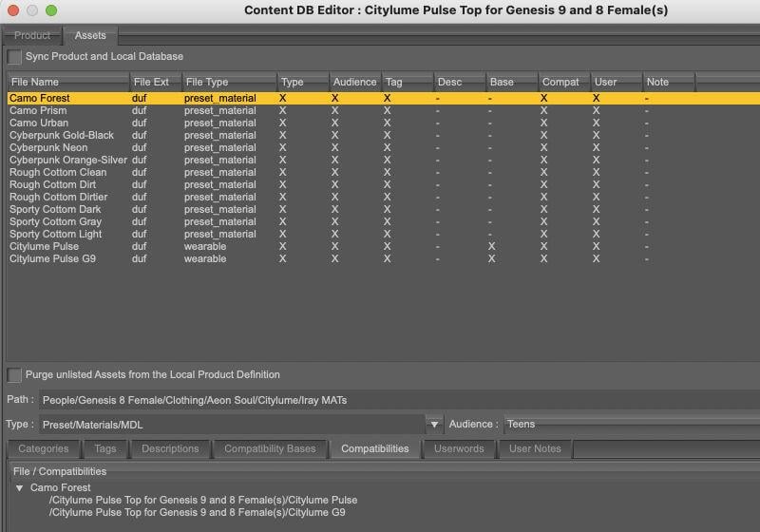This screenshot has width=760, height=532.
Task: Open the Compatibility Bases tab
Action: (270, 448)
